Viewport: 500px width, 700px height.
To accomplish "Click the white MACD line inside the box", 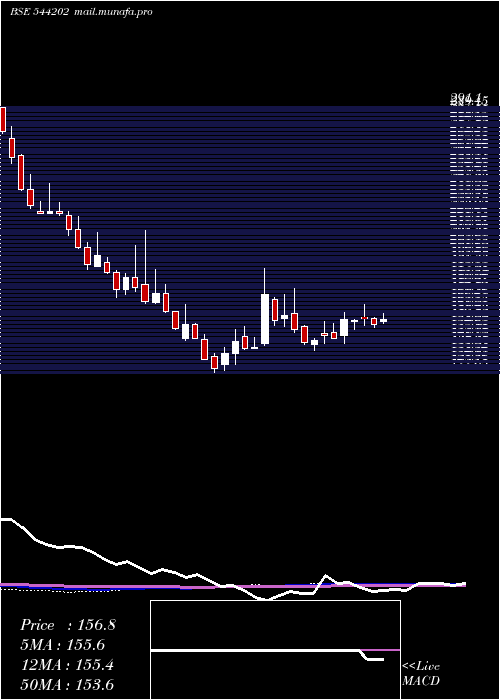I will coord(267,652).
